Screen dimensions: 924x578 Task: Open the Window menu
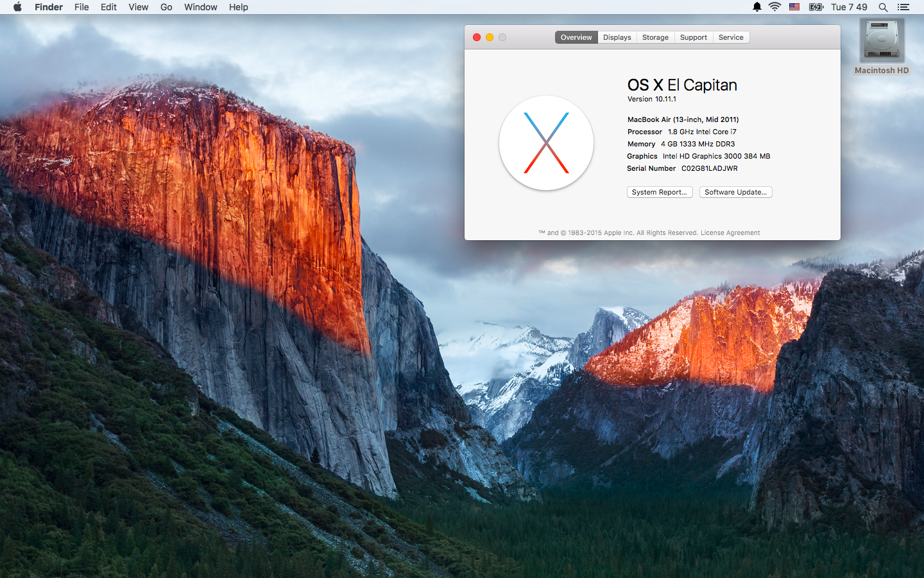tap(201, 7)
